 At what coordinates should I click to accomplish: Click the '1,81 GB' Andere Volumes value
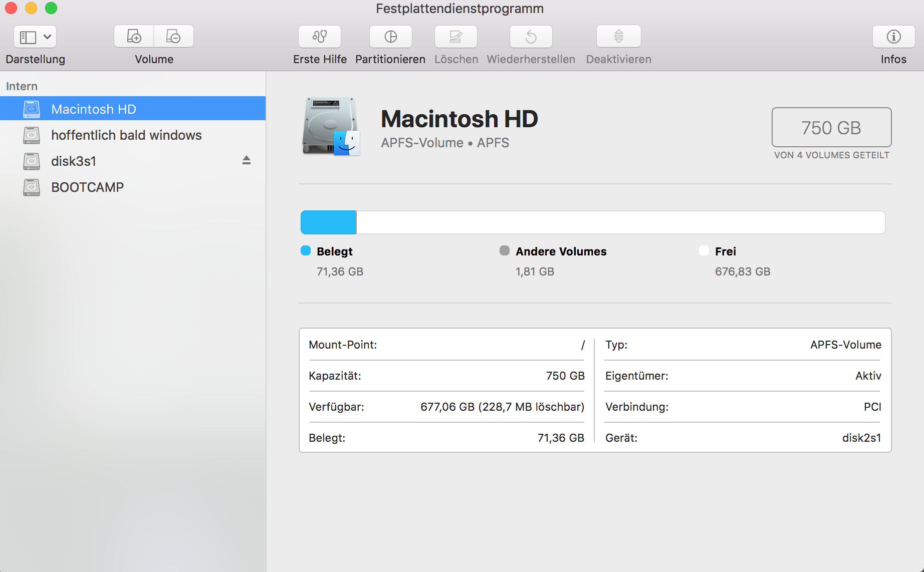point(535,271)
